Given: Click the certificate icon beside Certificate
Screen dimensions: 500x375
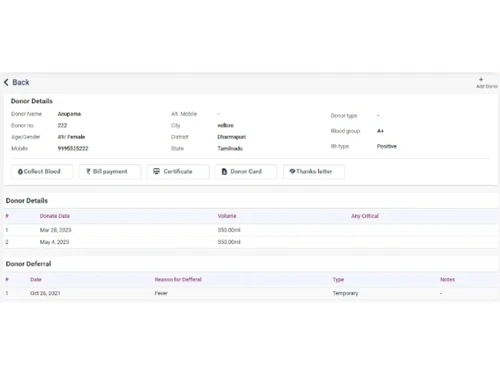Looking at the screenshot, I should coord(156,171).
